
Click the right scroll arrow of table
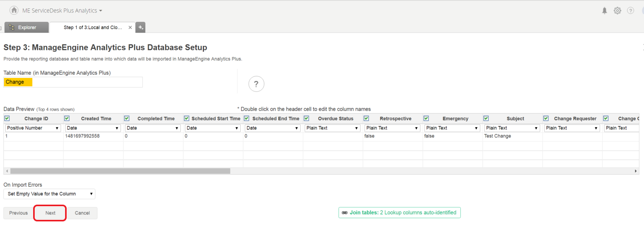point(636,171)
